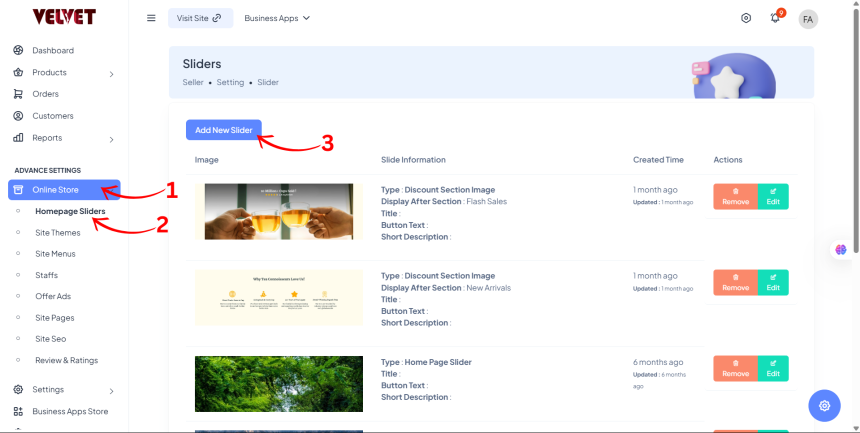Screen dimensions: 860x433
Task: Click the blue floating gear button
Action: (x=824, y=405)
